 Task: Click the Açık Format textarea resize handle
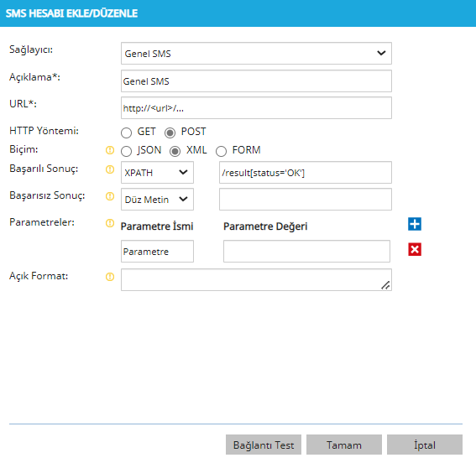385,285
